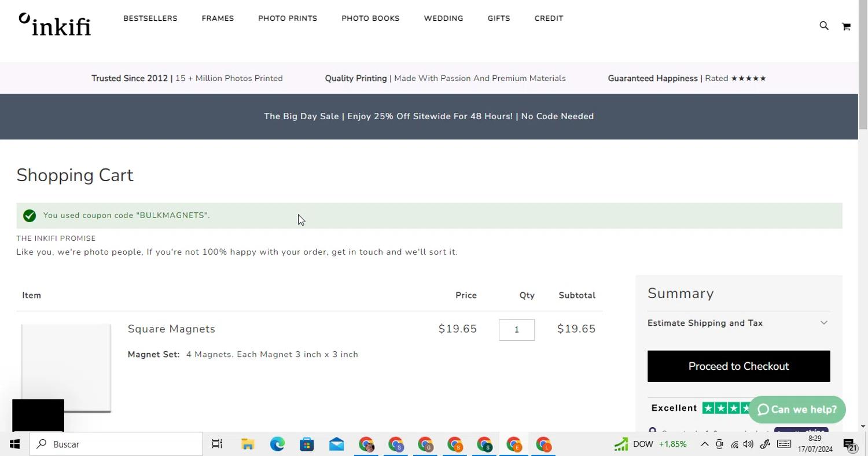This screenshot has width=868, height=456.
Task: Open the Can we help? chat button
Action: [x=797, y=410]
